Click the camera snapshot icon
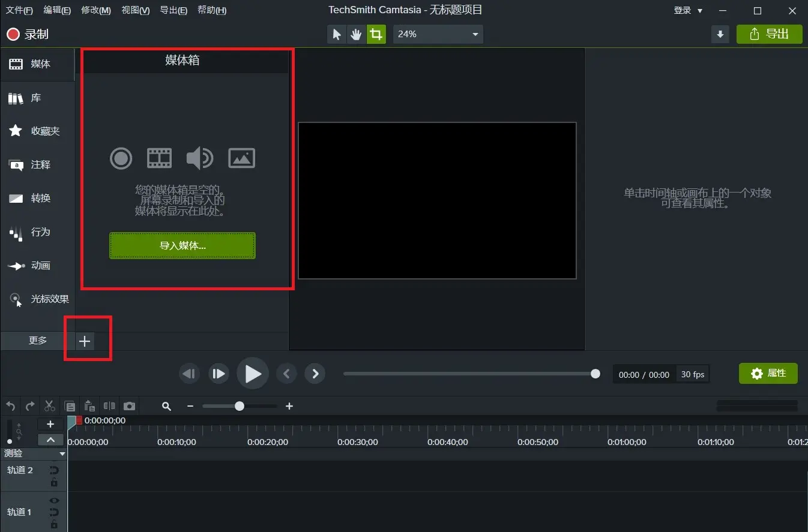 coord(129,406)
